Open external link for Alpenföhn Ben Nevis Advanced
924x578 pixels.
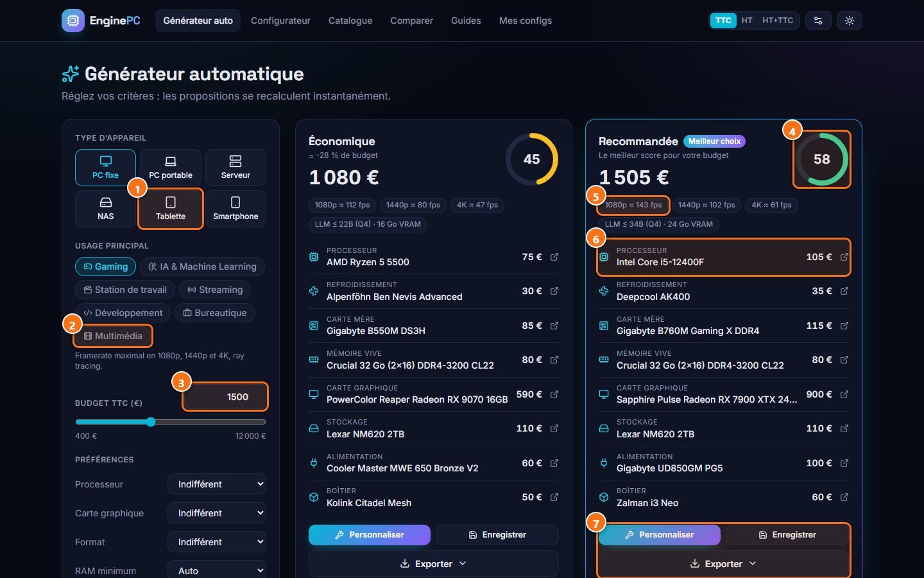click(x=554, y=291)
